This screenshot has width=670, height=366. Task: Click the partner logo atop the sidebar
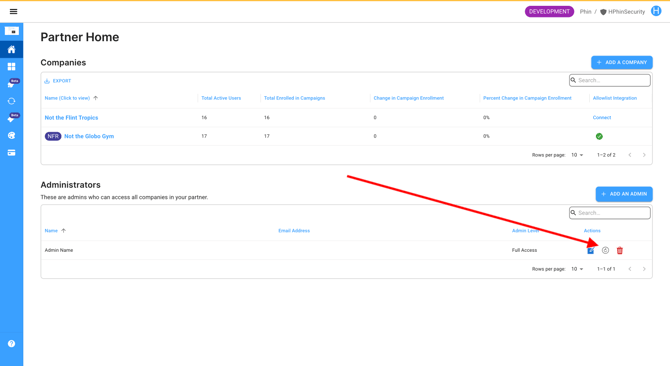(x=12, y=31)
